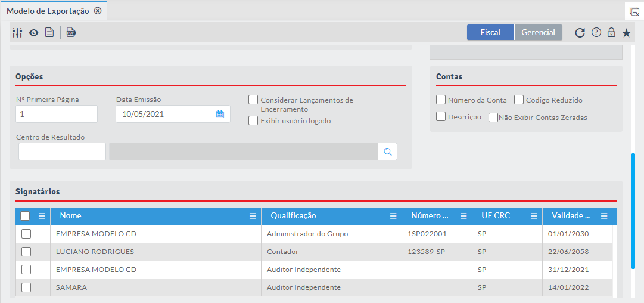This screenshot has width=644, height=303.
Task: Export to PDF using the toolbar icon
Action: 71,33
